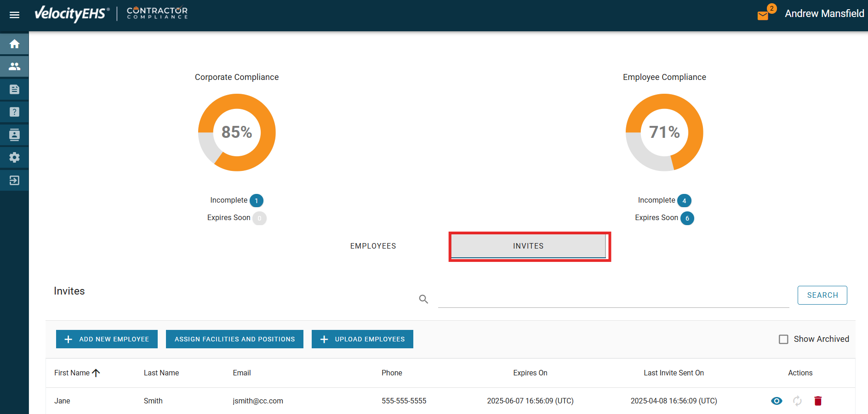Open the hamburger navigation menu
868x414 pixels.
click(14, 15)
